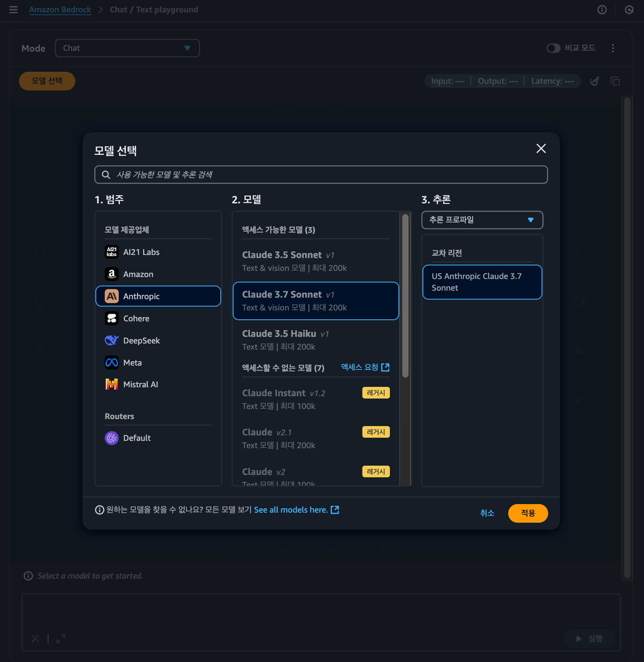
Task: Click the 레거시 badge on Claude Instant
Action: click(x=376, y=393)
